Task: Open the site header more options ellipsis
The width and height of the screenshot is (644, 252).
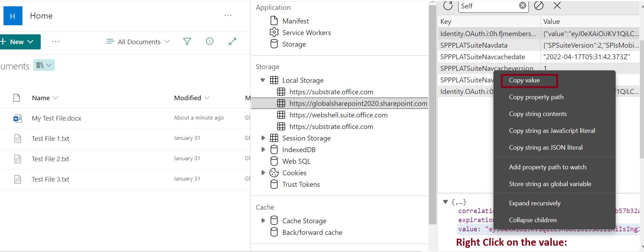Action: click(228, 15)
